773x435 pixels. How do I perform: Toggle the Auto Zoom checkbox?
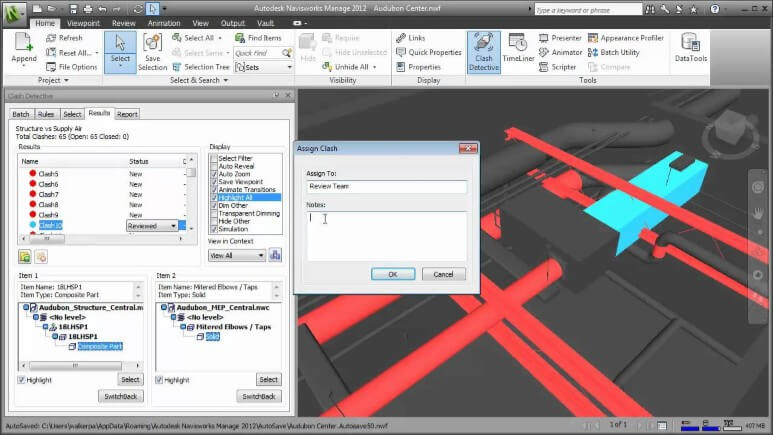coord(214,174)
